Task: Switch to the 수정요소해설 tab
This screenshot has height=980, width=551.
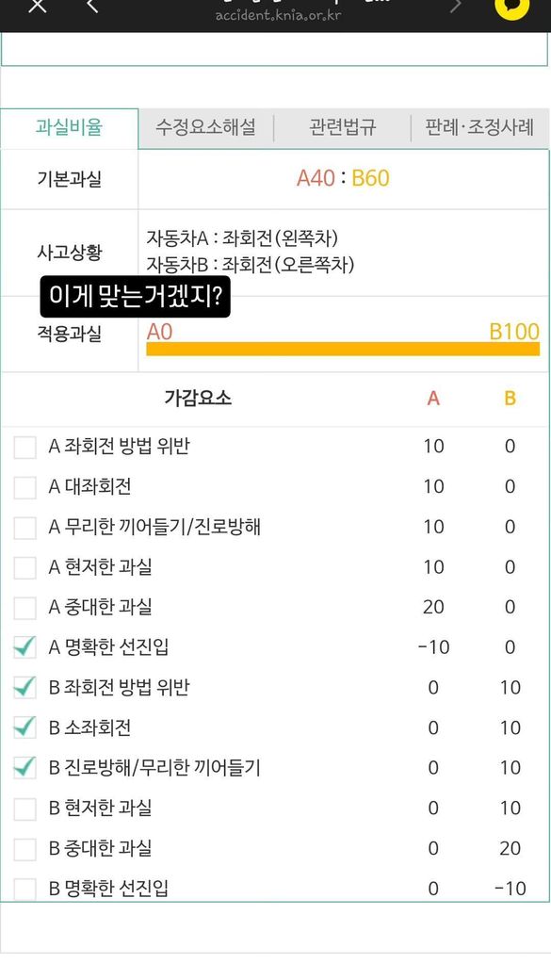Action: pos(205,128)
